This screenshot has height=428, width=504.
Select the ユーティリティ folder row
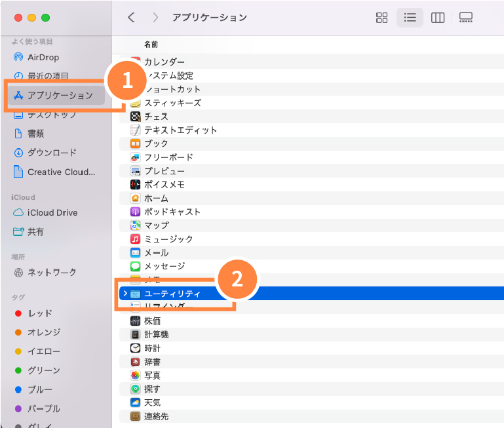click(311, 293)
